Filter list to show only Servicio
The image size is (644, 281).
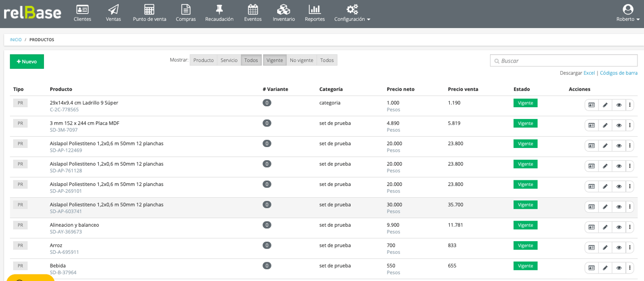click(229, 60)
